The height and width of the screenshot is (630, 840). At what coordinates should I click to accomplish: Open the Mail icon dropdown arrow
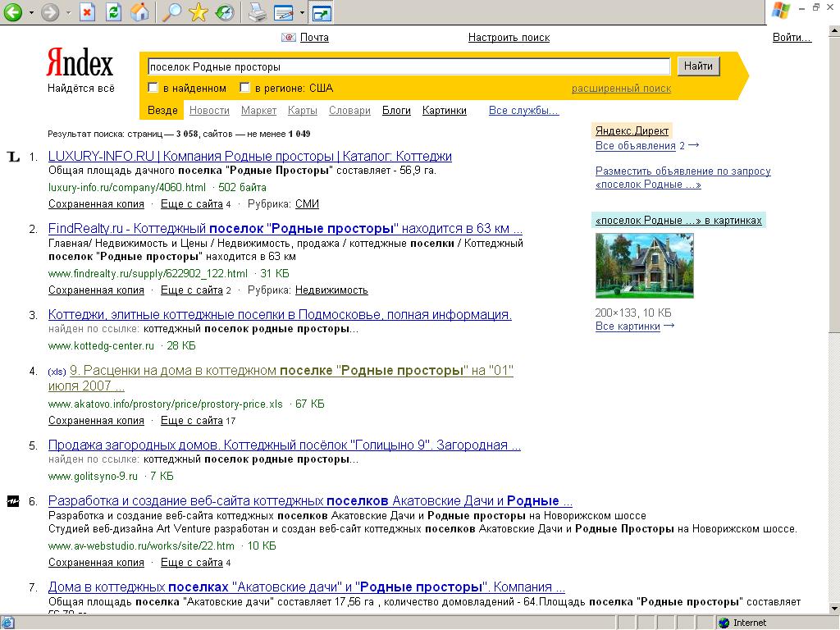300,12
